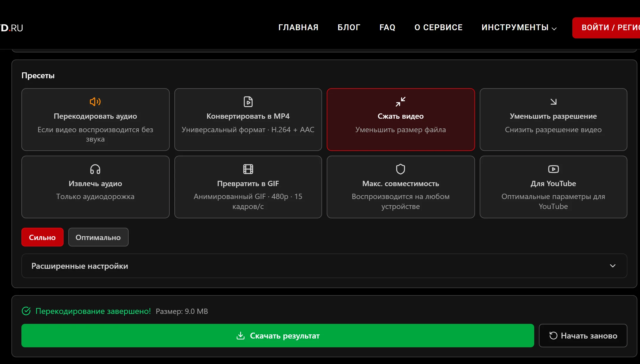Select the Превратить в GIF preset title
The image size is (640, 364).
(x=248, y=183)
